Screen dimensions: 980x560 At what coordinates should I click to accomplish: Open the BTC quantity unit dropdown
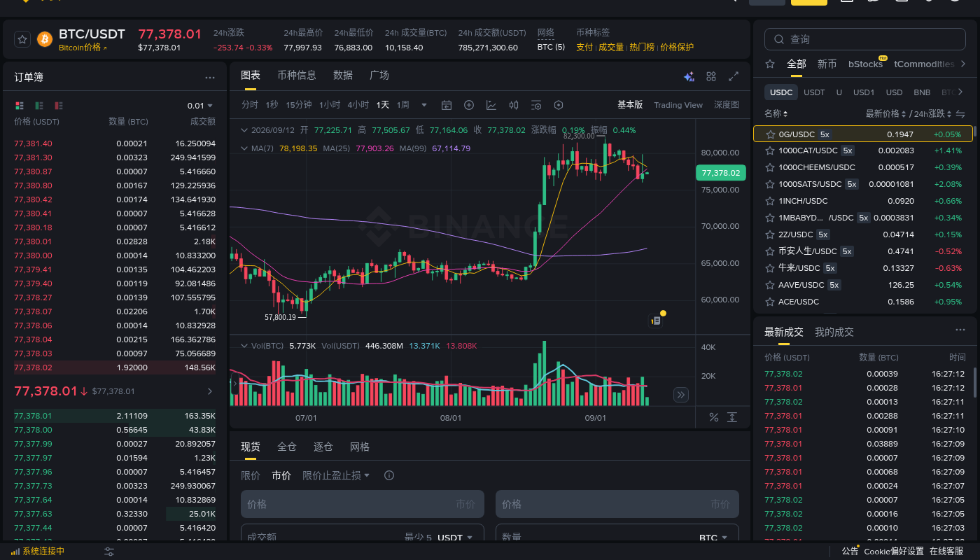point(713,538)
